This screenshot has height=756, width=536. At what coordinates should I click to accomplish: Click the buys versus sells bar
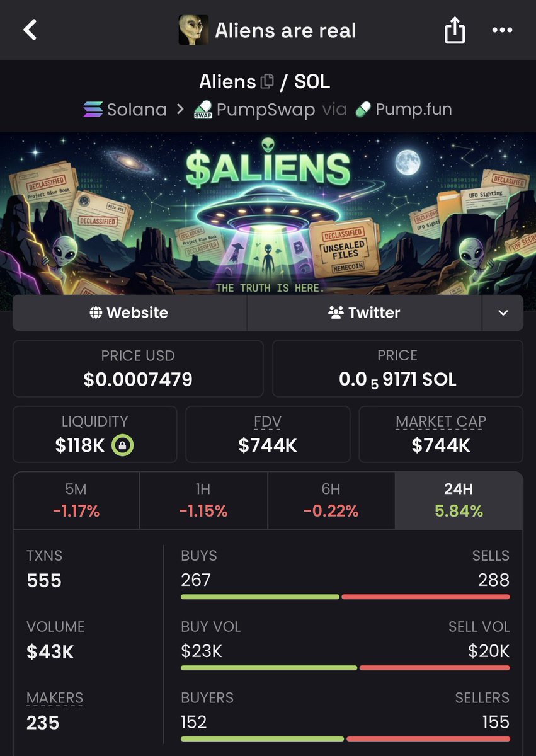point(345,596)
